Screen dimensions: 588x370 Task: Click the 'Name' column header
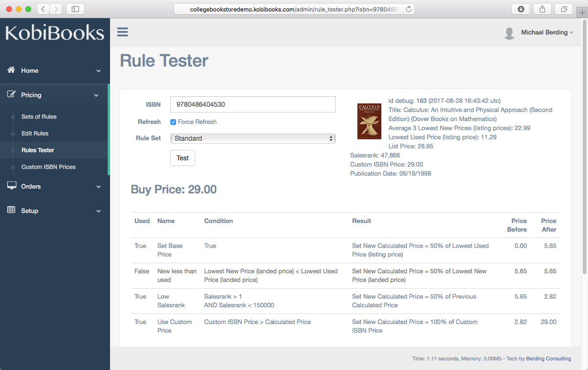coord(166,221)
